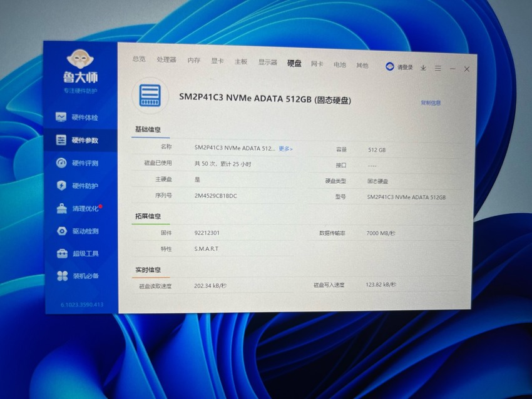The height and width of the screenshot is (399, 532).
Task: Open 硬件防护 shield icon
Action: coord(61,186)
